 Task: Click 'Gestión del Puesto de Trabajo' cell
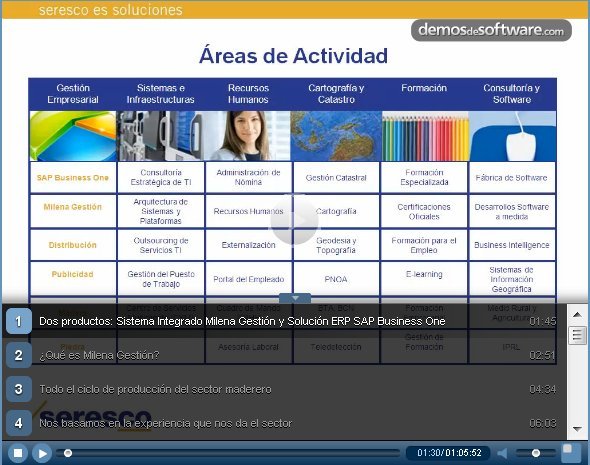(161, 279)
